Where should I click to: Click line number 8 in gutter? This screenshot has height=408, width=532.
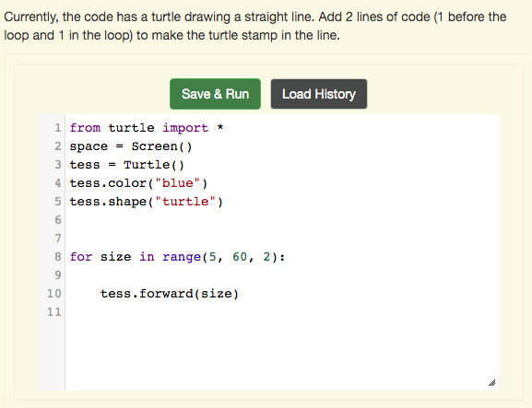pyautogui.click(x=58, y=257)
